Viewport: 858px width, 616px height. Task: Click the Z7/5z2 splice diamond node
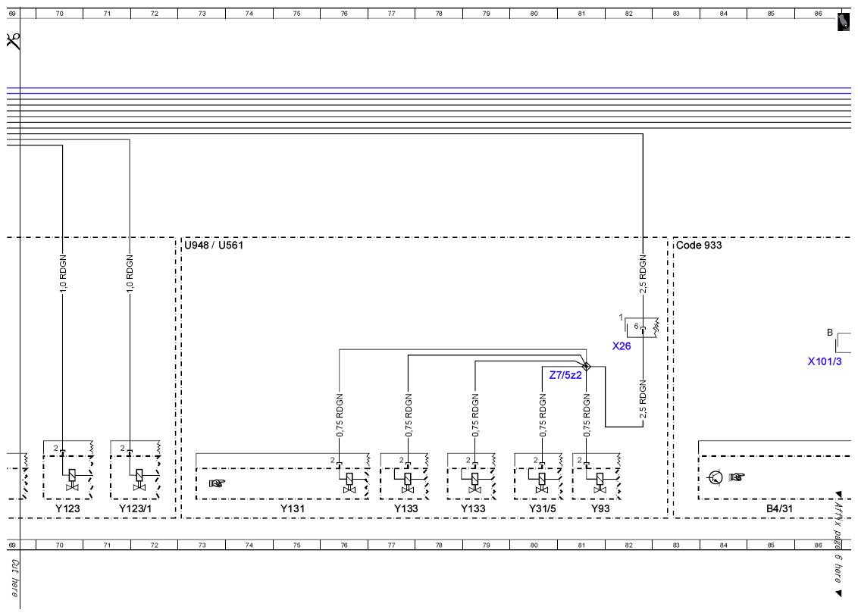(x=586, y=367)
